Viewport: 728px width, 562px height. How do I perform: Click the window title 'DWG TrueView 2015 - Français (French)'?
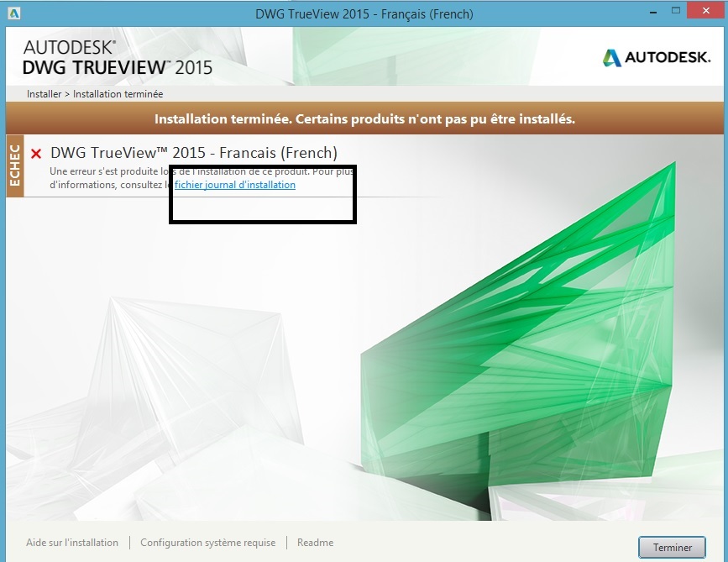pos(364,14)
